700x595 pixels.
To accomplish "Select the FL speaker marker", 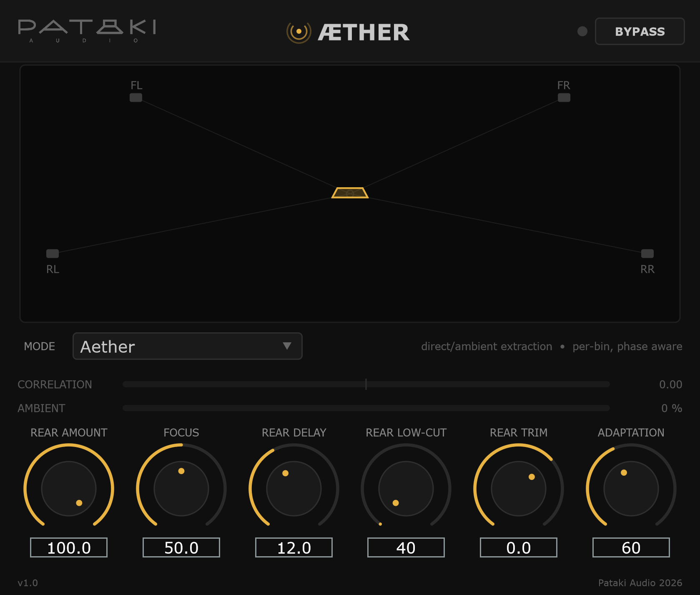I will pyautogui.click(x=136, y=98).
